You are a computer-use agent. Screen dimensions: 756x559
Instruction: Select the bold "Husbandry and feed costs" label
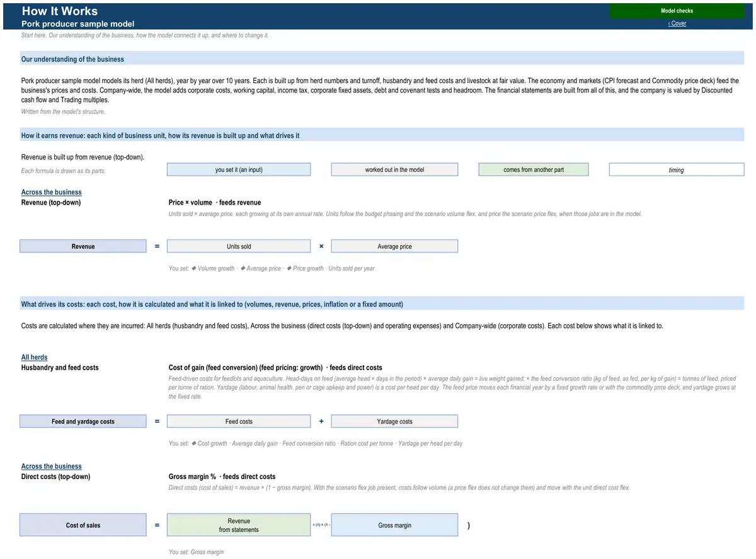click(x=60, y=368)
